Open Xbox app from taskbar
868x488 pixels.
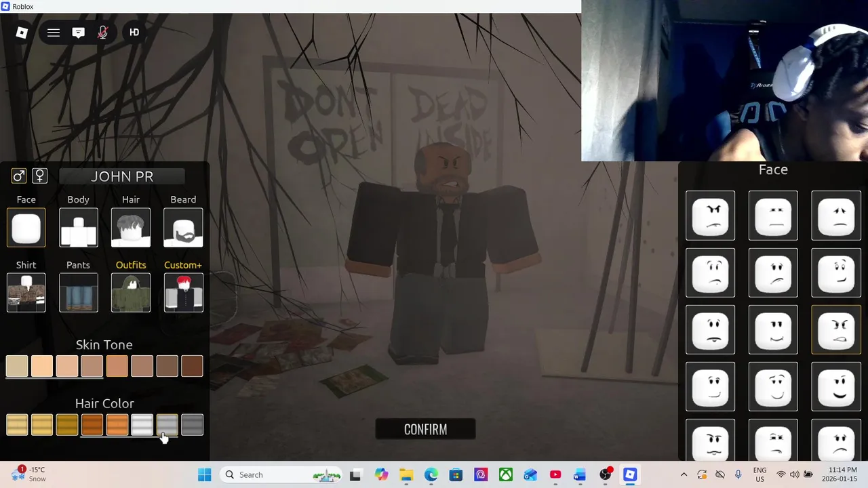(x=506, y=474)
